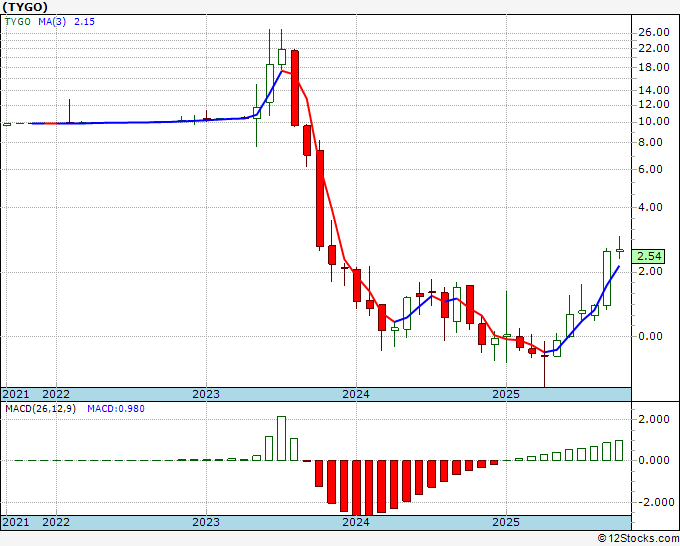Viewport: 680px width, 546px height.
Task: Click the tallest green MACD histogram bar
Action: [281, 438]
